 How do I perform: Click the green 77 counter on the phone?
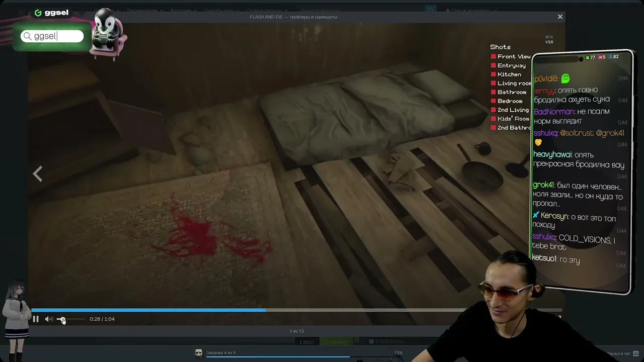click(590, 57)
